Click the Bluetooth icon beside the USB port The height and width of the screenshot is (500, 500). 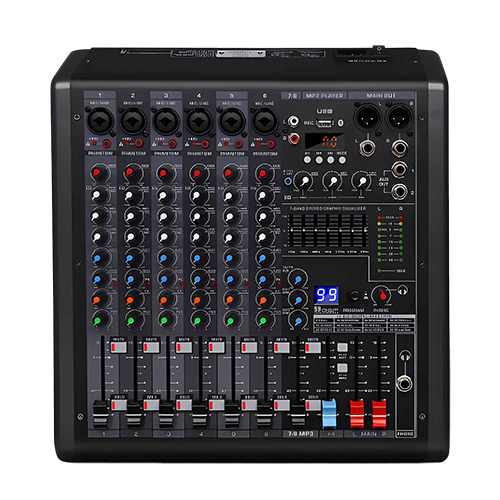[340, 123]
